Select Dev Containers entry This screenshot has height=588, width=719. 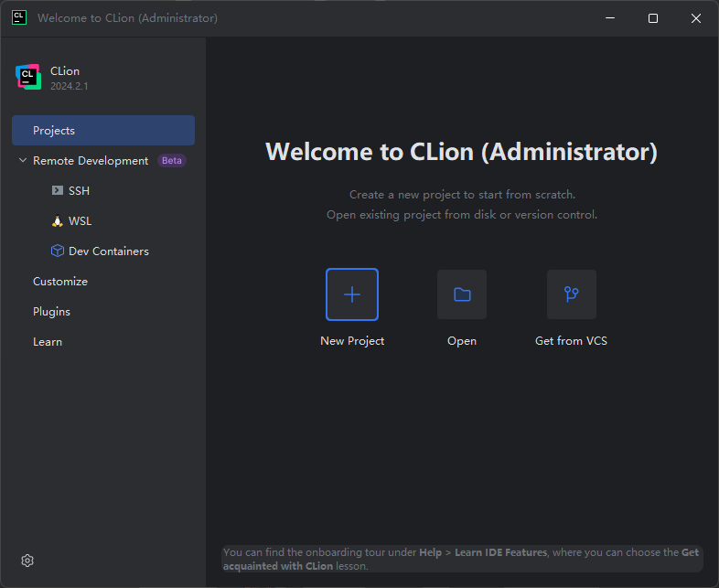[x=109, y=251]
